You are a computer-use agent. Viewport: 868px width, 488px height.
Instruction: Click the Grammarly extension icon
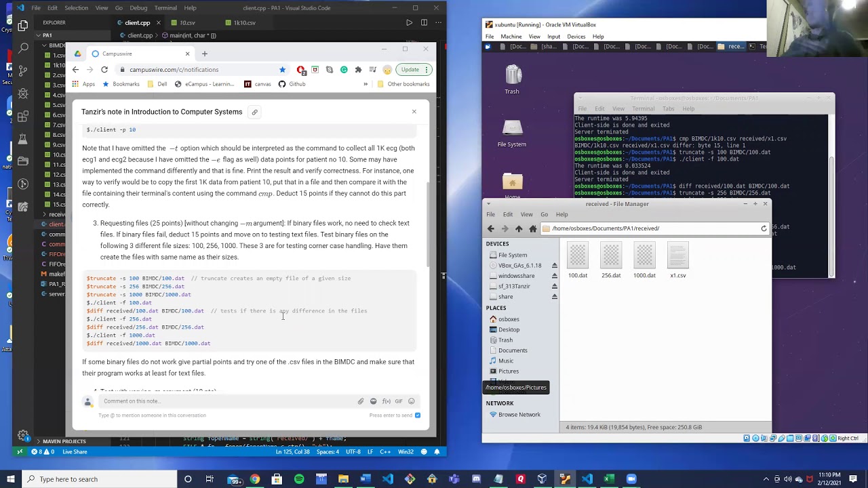click(344, 70)
